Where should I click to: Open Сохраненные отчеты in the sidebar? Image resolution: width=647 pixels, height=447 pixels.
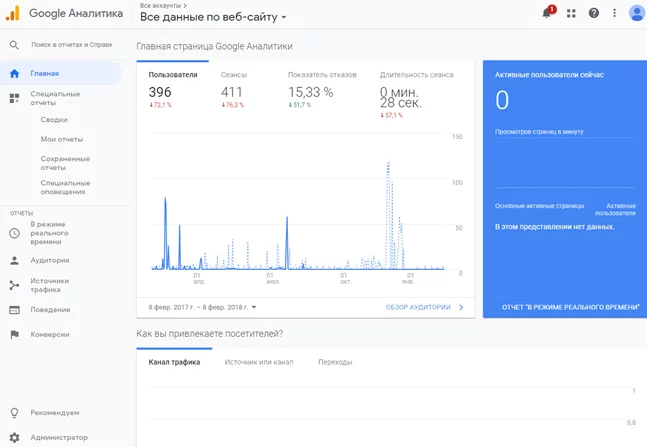[x=65, y=163]
